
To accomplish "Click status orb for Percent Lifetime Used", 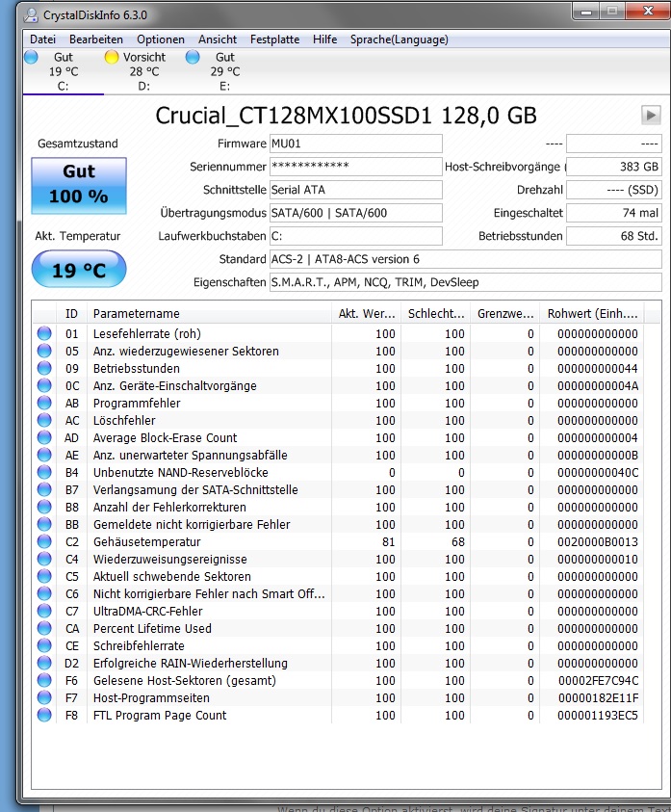I will [x=44, y=628].
